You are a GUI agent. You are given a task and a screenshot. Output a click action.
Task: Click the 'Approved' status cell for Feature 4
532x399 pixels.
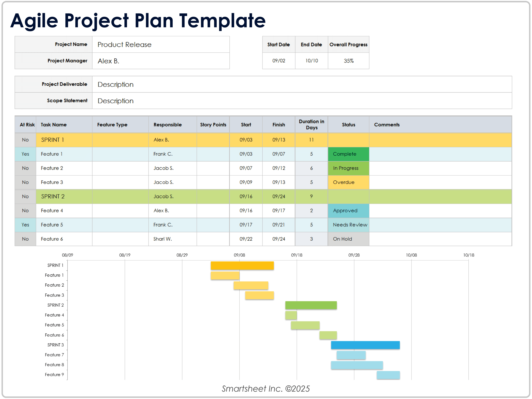pyautogui.click(x=348, y=211)
